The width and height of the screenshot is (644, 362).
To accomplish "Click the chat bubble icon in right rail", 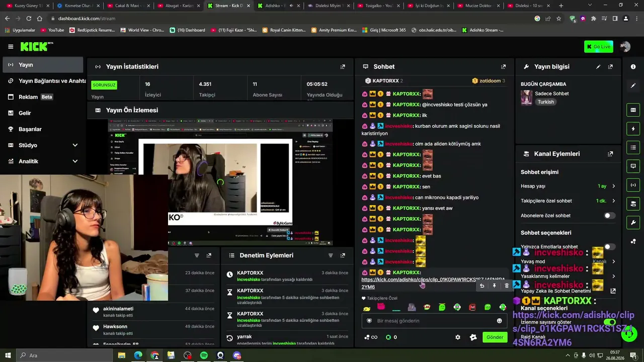I will [x=633, y=166].
